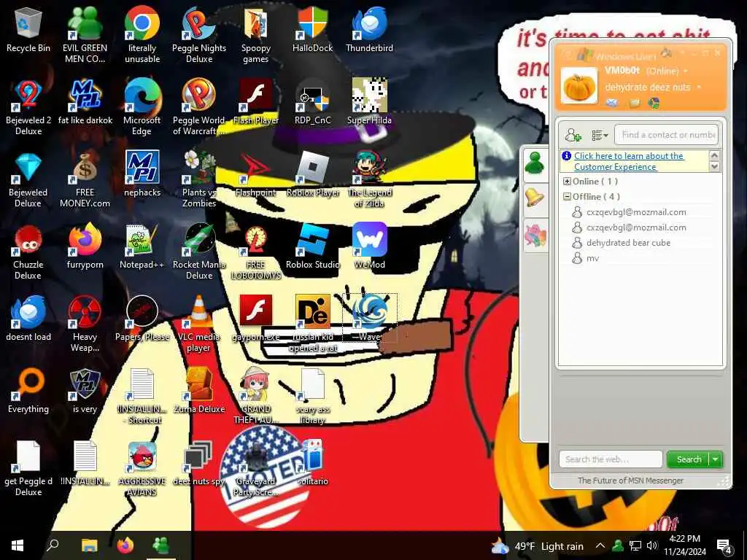Open the nephacks shortcut
This screenshot has height=560, width=747.
click(x=142, y=174)
